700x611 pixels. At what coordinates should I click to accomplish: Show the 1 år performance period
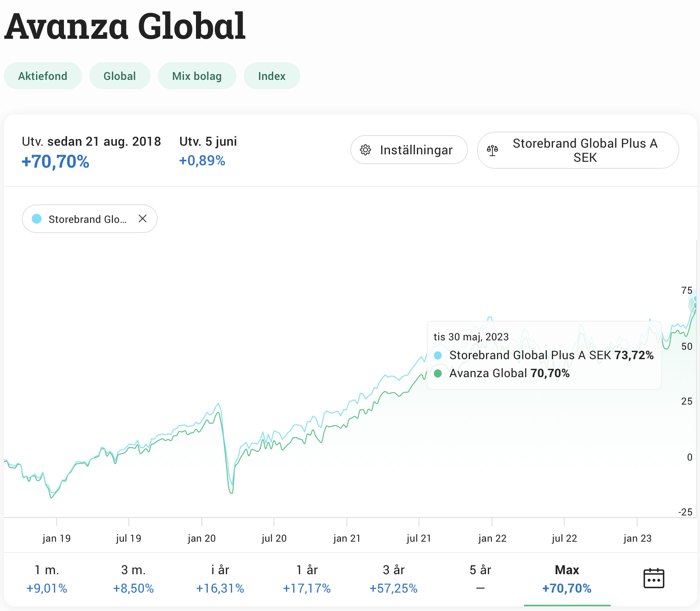pos(306,579)
